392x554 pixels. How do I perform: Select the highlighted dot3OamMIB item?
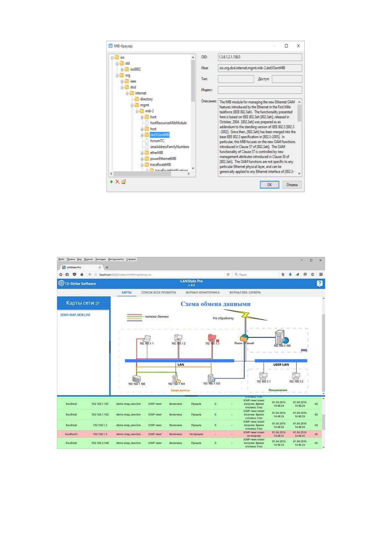[160, 135]
